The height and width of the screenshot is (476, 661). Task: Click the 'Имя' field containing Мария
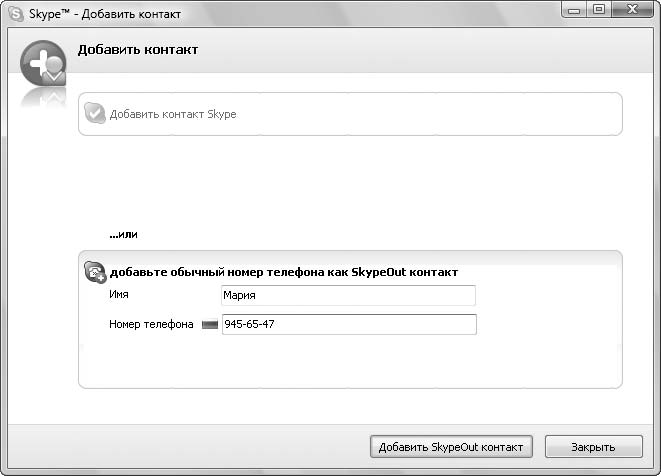(x=348, y=295)
